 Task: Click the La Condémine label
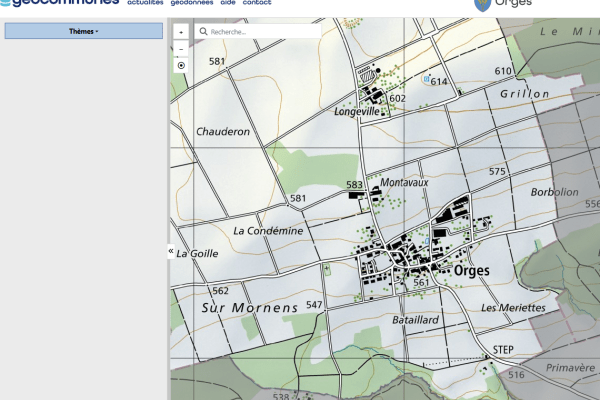[x=268, y=231]
